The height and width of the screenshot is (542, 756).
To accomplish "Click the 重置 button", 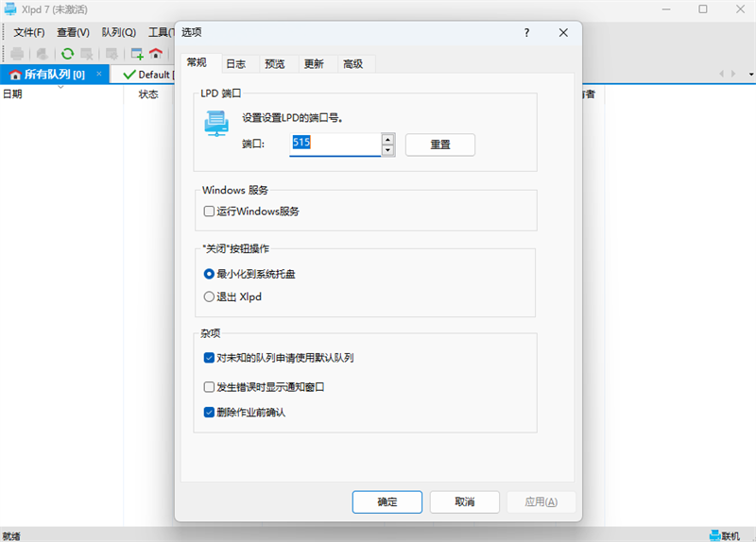I will pos(440,144).
